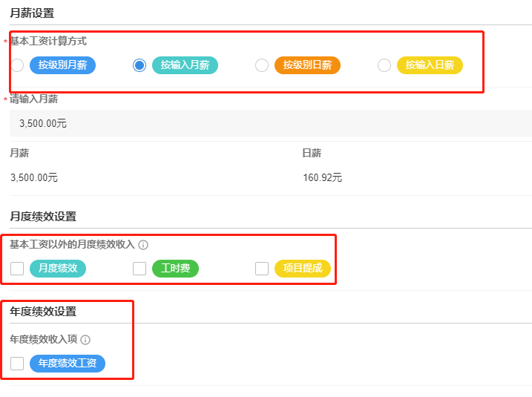Viewport: 532px width, 397px height.
Task: Click the green 工时费 tag
Action: pyautogui.click(x=175, y=269)
